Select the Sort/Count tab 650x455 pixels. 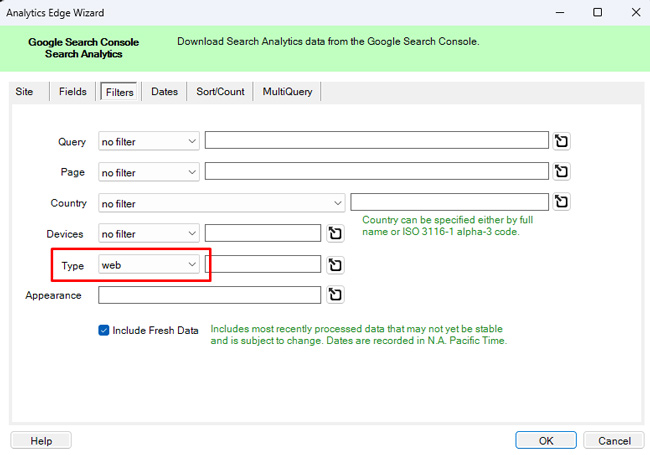point(220,92)
